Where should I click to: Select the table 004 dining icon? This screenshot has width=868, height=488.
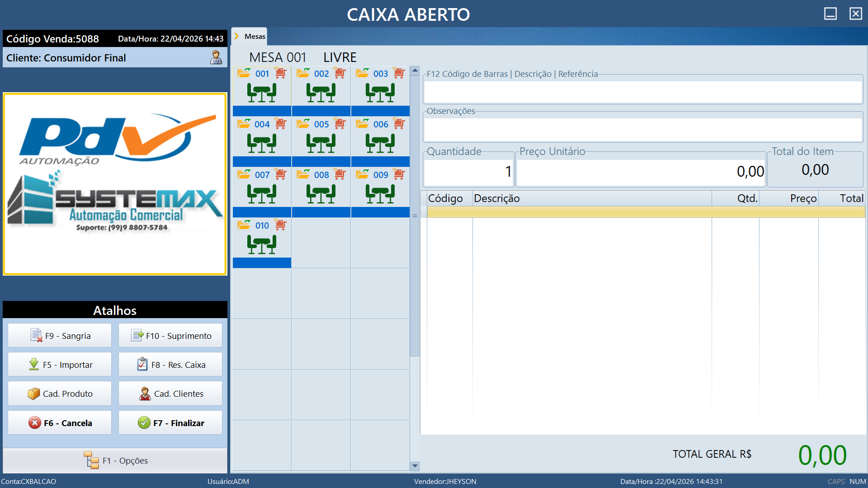click(x=262, y=143)
